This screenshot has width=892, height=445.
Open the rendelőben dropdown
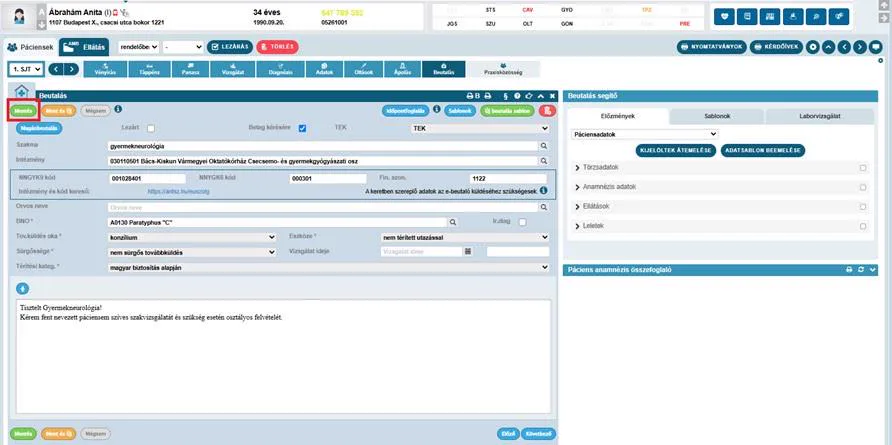tap(138, 47)
